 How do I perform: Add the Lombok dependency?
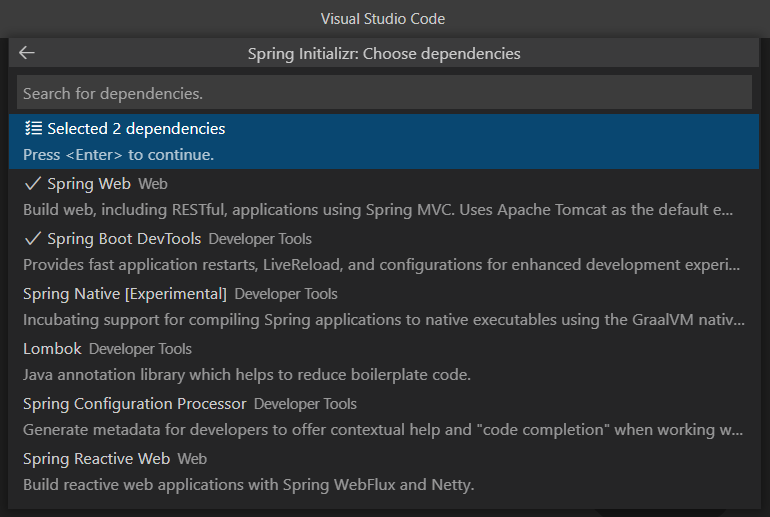point(384,361)
